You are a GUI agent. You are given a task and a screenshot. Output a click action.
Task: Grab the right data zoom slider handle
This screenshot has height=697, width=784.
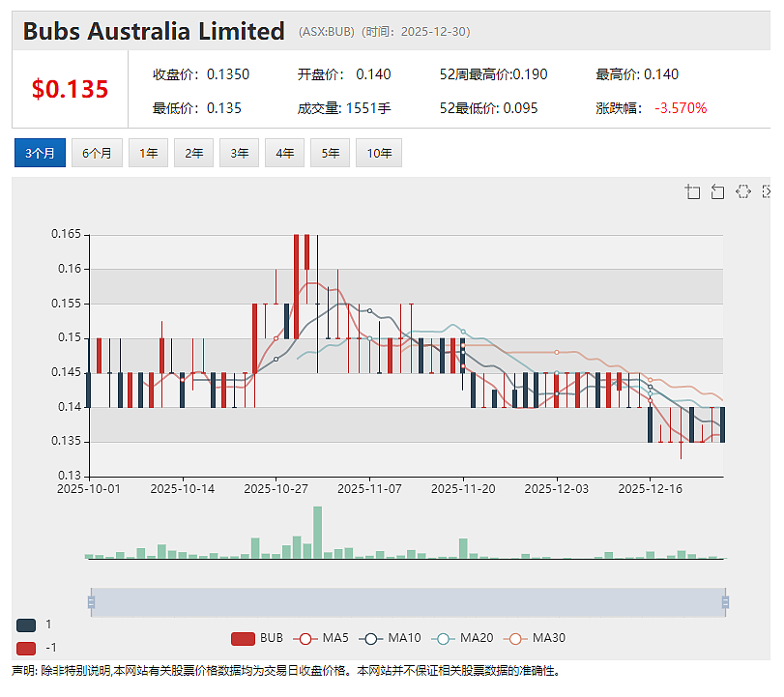click(725, 602)
